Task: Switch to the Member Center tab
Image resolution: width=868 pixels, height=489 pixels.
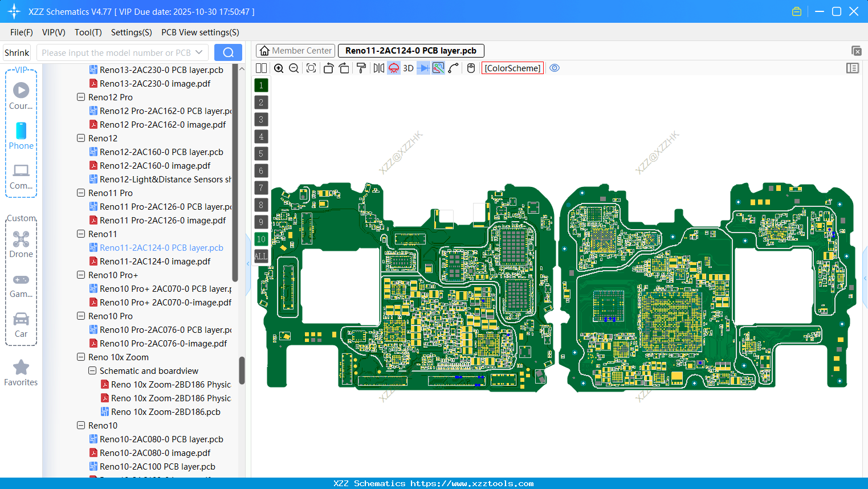Action: click(296, 51)
